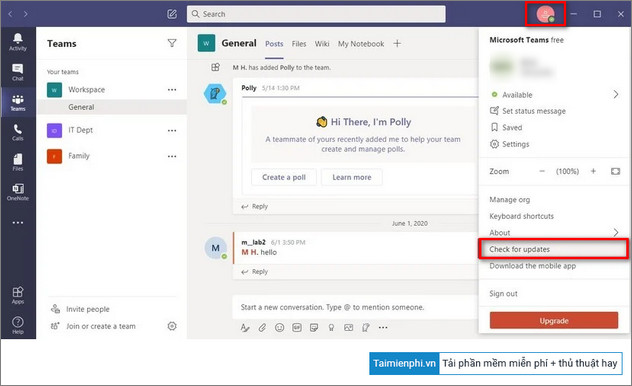Expand the About submenu

[x=615, y=232]
